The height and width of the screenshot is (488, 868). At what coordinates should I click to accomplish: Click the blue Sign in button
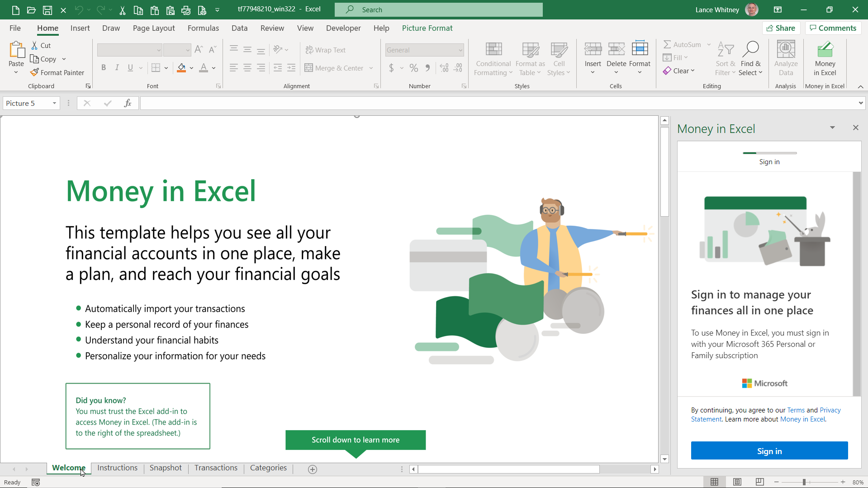pos(769,451)
